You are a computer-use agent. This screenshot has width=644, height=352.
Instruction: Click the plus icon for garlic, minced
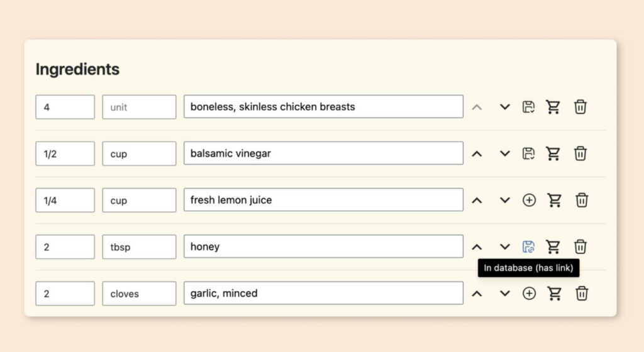530,293
